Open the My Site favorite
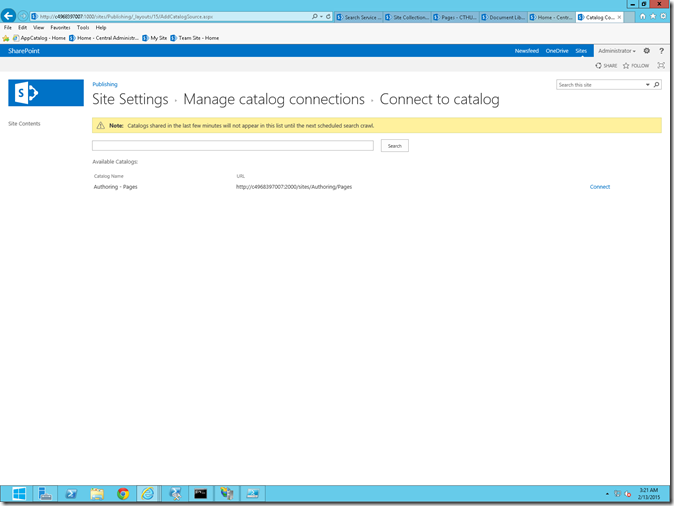 (154, 38)
